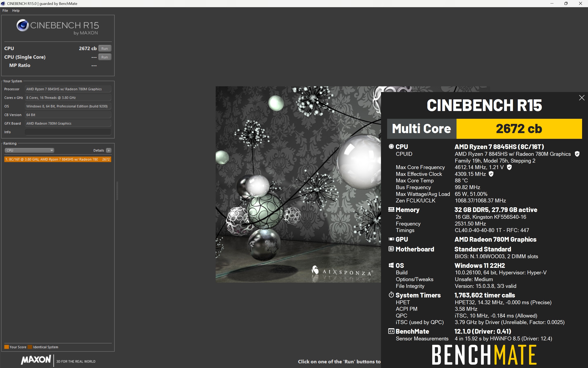Click the verified shield beside Max Effective Clock

pos(491,174)
